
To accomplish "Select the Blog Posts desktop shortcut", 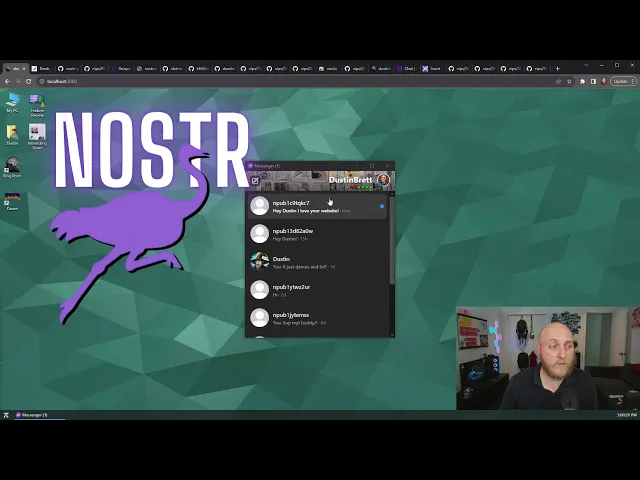I will [12, 168].
